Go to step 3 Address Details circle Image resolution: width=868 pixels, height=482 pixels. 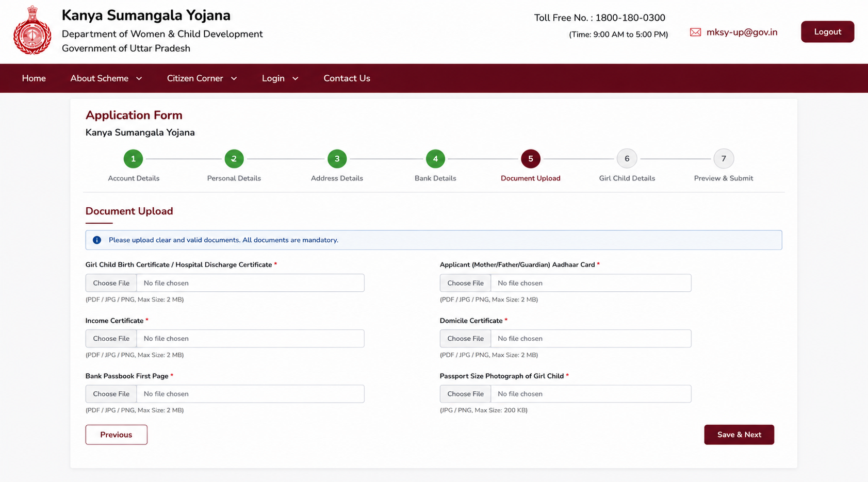click(337, 159)
